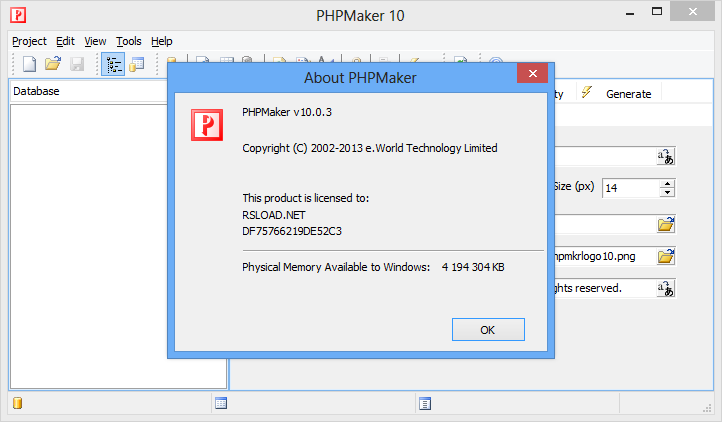722x422 pixels.
Task: Toggle the highlighted database tree pane button
Action: pos(113,64)
